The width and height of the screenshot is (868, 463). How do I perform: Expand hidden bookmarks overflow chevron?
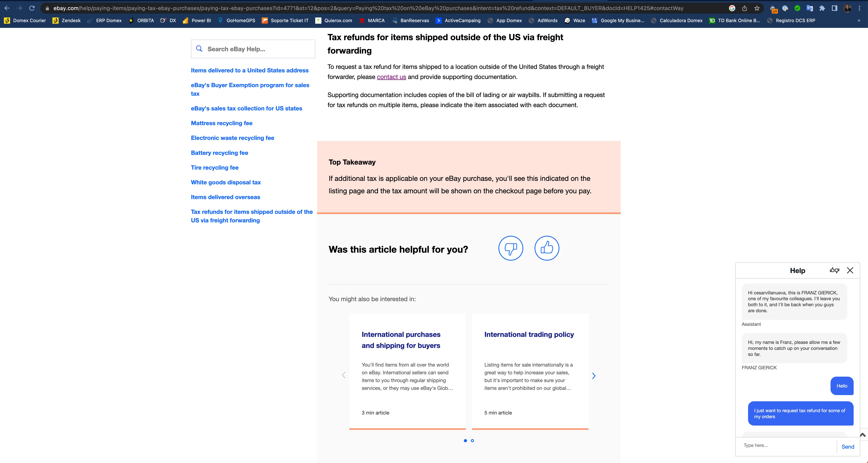pyautogui.click(x=858, y=21)
